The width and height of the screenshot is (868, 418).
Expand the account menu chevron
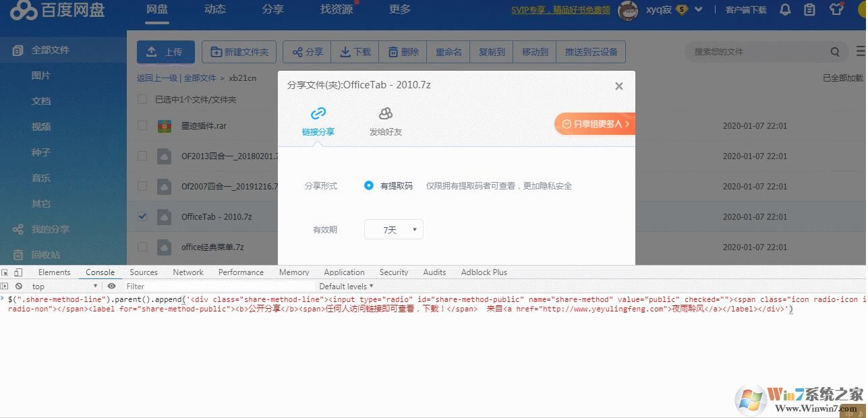click(x=699, y=10)
